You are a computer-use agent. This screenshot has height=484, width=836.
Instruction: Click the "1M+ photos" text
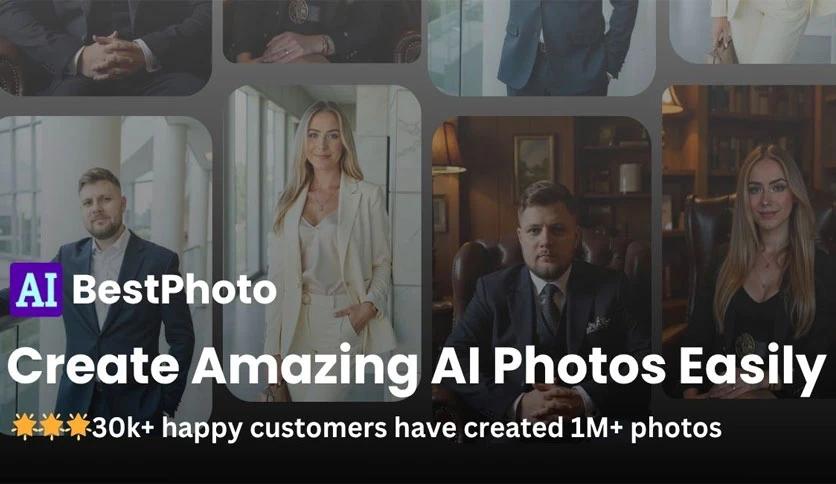click(646, 428)
